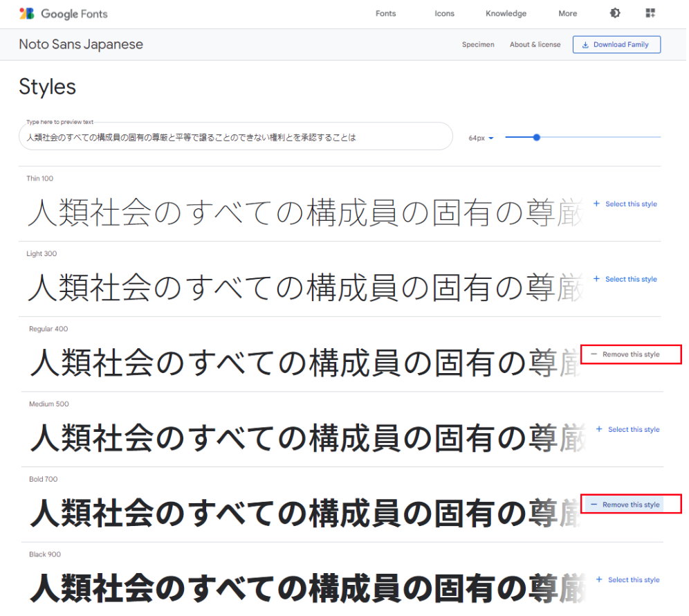Click the Google Fonts wordmark text
The width and height of the screenshot is (689, 616).
74,14
